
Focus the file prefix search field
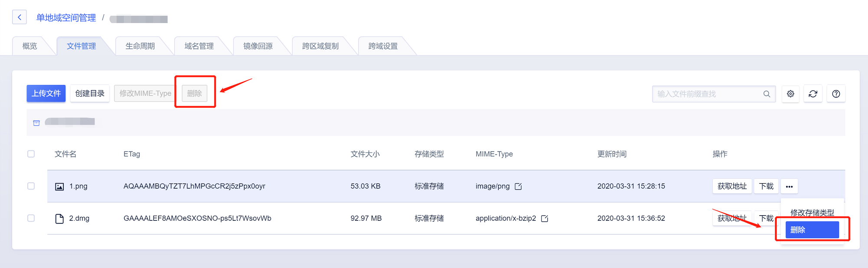(x=707, y=94)
